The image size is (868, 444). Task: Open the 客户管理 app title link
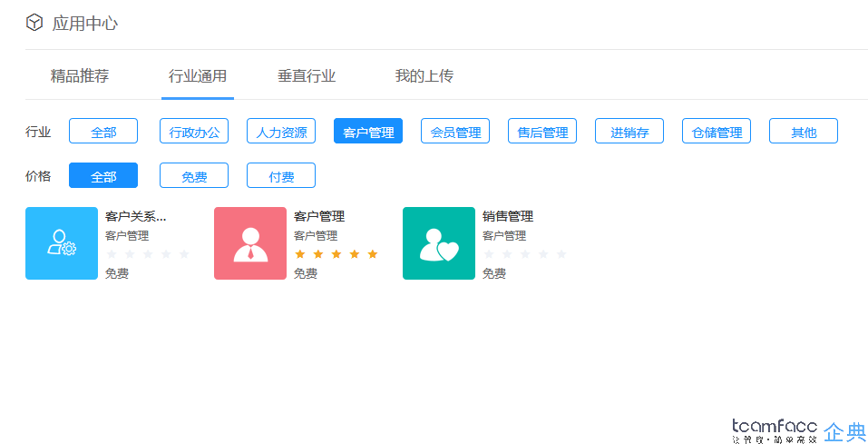tap(319, 216)
